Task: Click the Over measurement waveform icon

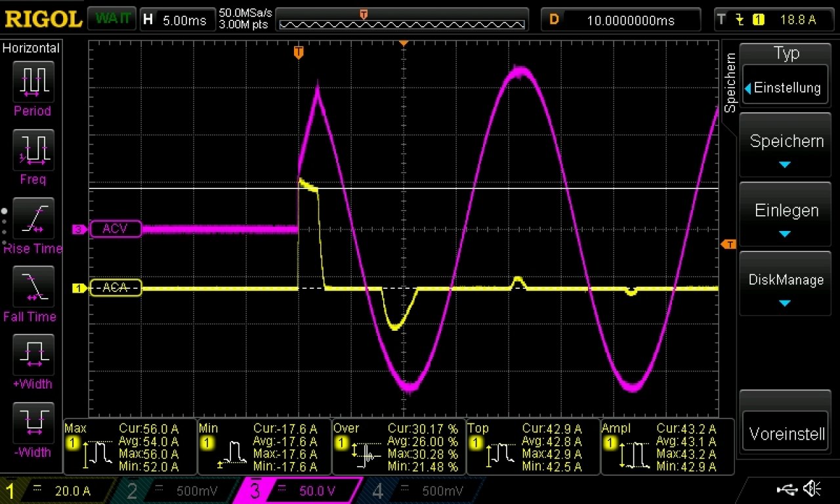Action: point(367,455)
